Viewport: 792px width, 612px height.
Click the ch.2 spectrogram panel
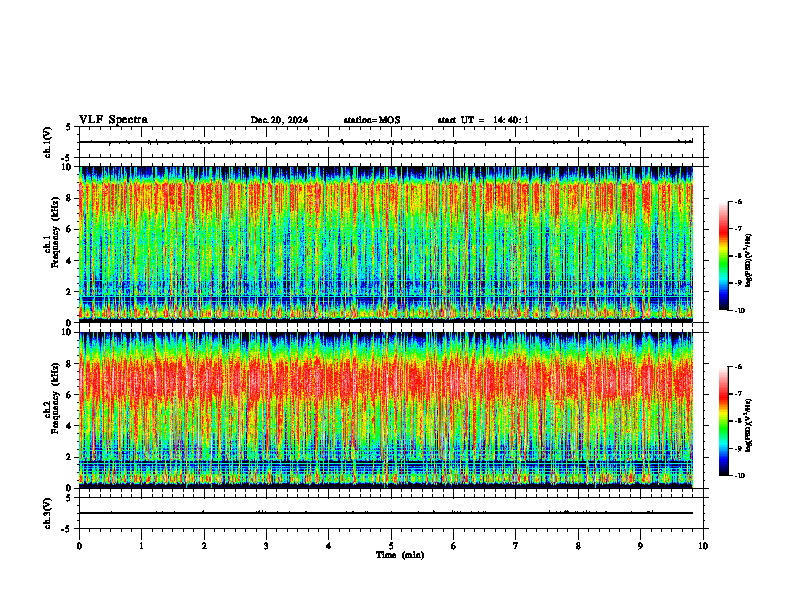(386, 410)
